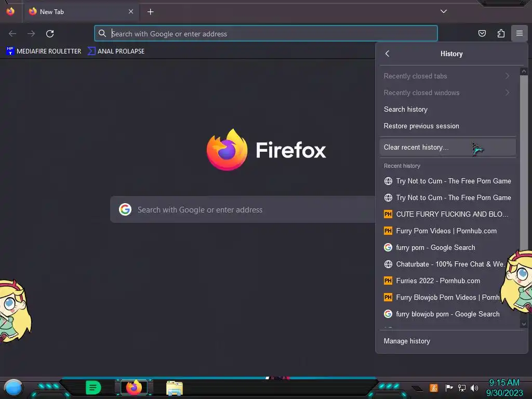Focus the address bar
The width and height of the screenshot is (532, 399).
(265, 34)
